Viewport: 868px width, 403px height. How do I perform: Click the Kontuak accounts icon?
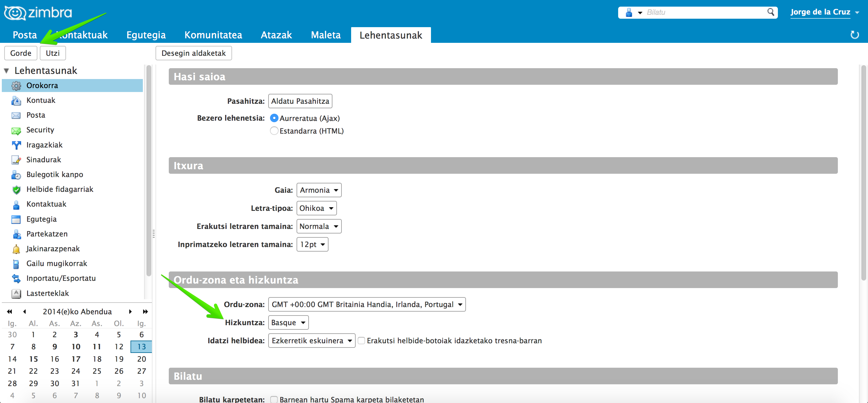[x=16, y=100]
